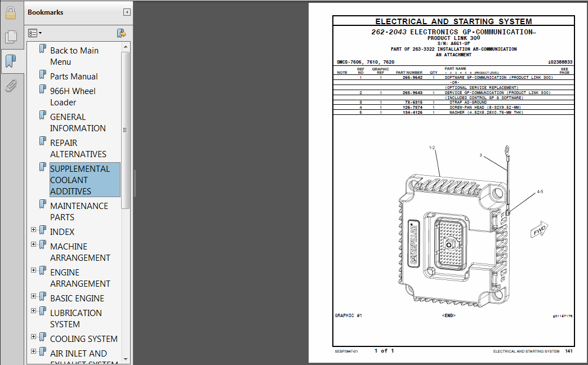Open the COOLING SYSTEM bookmark entry
588x365 pixels.
[83, 339]
